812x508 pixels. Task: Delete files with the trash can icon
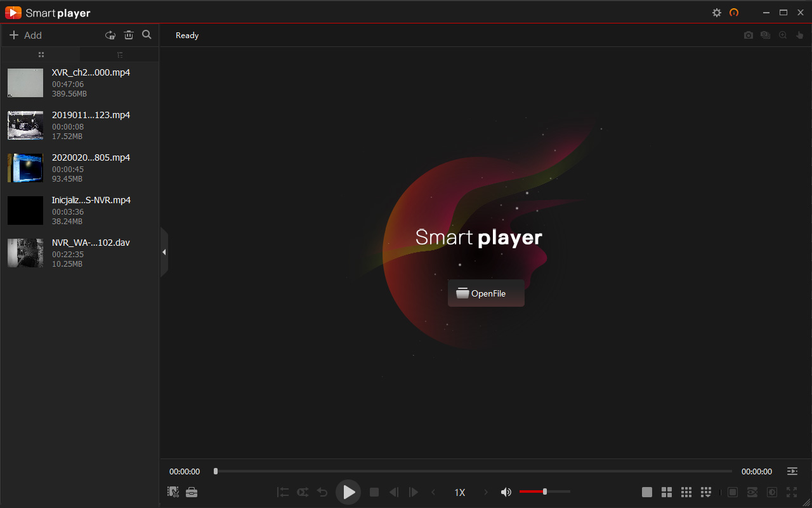point(129,36)
